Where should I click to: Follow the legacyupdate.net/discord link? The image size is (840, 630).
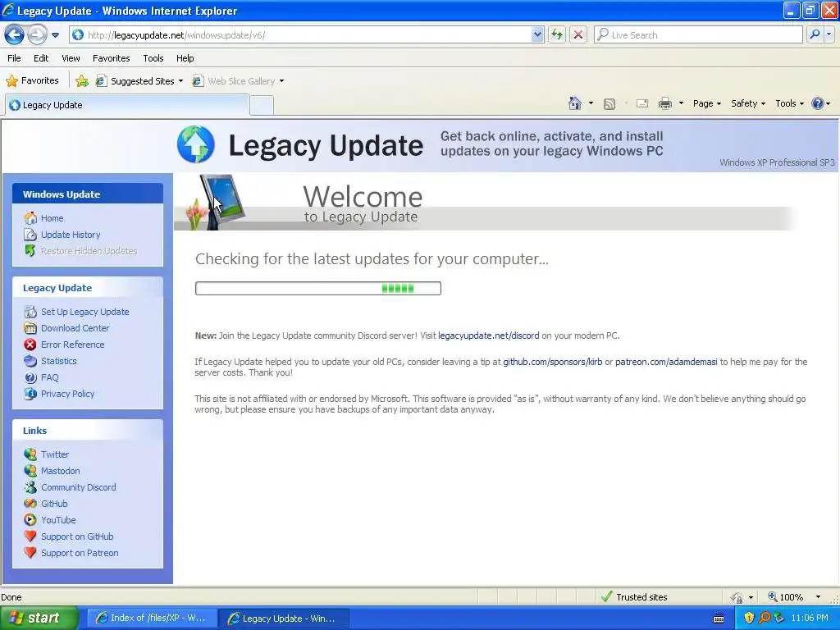[x=489, y=336]
